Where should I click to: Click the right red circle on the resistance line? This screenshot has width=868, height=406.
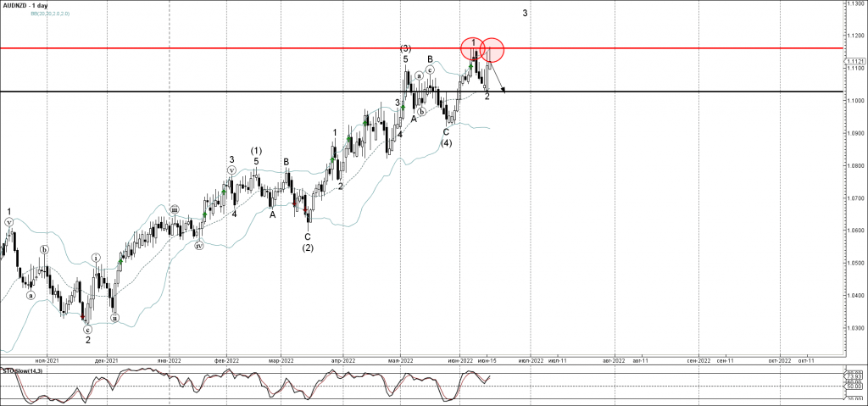(x=493, y=50)
